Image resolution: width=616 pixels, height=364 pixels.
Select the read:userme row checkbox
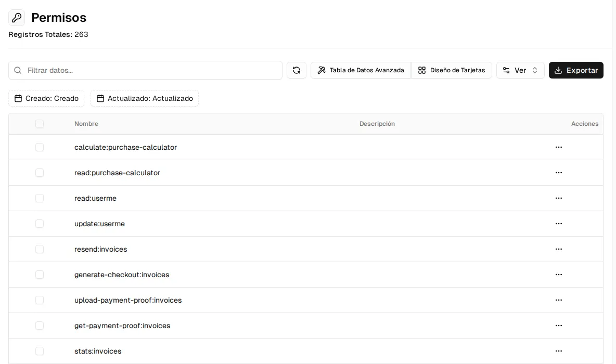click(40, 198)
